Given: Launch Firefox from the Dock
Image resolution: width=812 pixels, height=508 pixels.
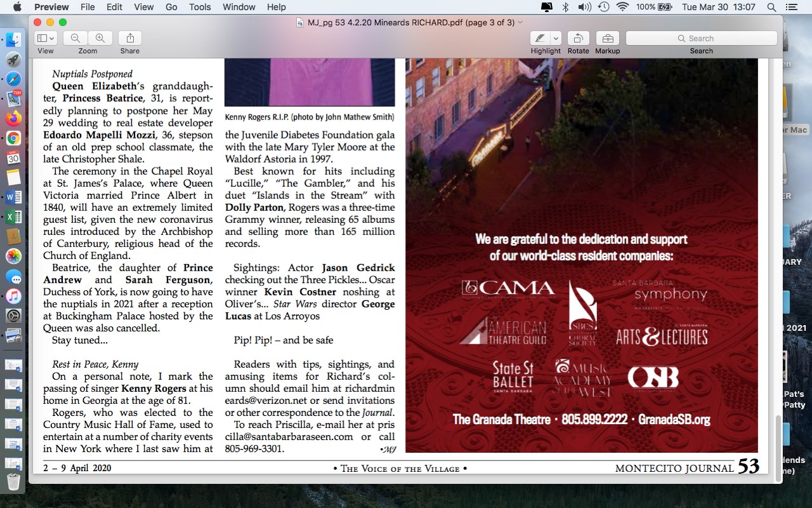Looking at the screenshot, I should tap(13, 118).
